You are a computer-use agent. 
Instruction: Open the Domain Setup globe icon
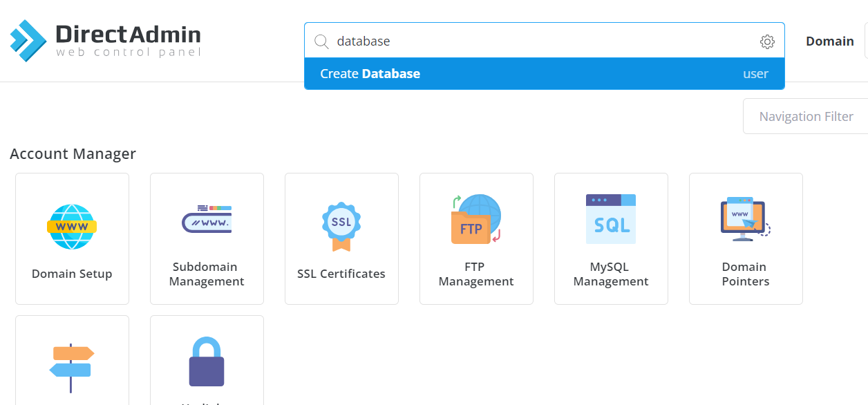coord(72,227)
